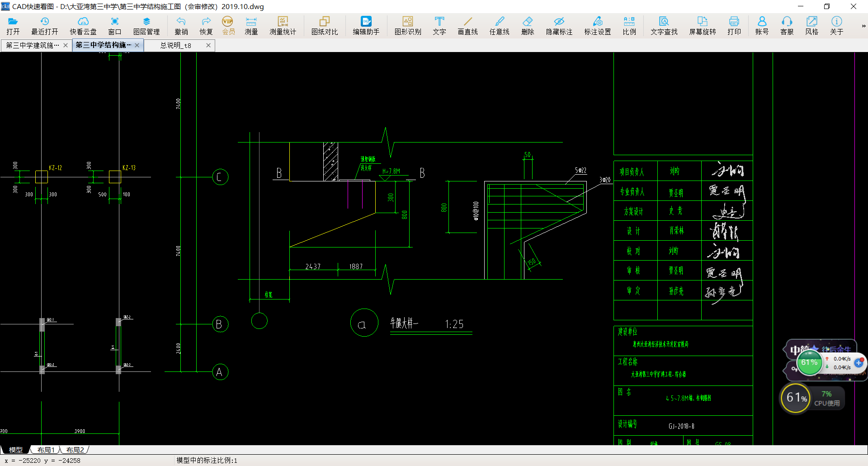
Task: Switch to 总说明_t8 tab
Action: [x=176, y=45]
